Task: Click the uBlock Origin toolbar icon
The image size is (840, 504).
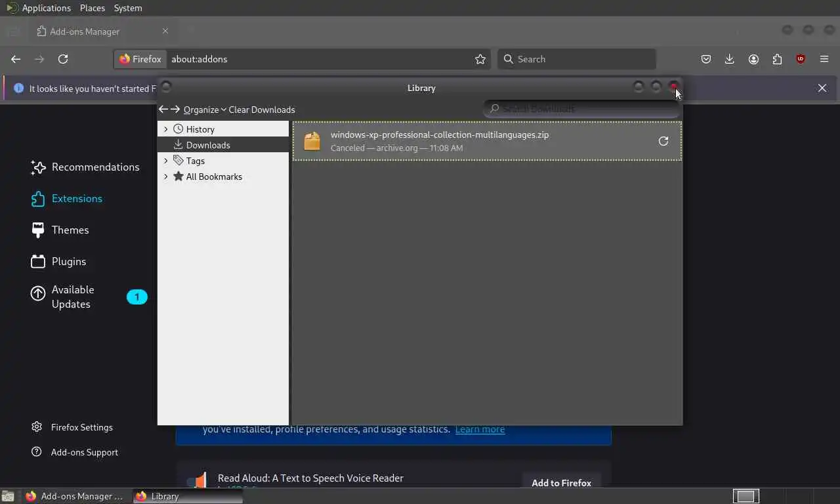Action: pos(801,59)
